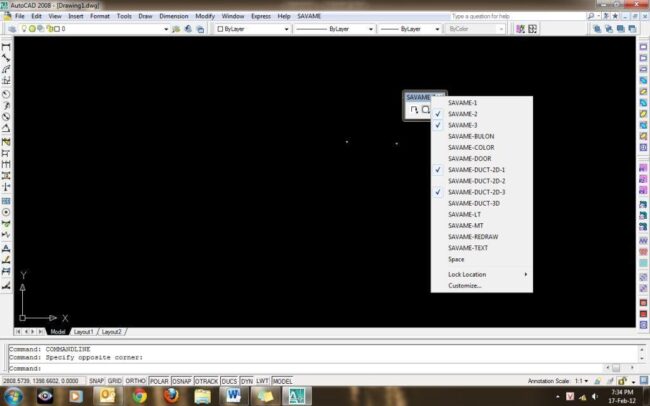Screen dimensions: 650x406
Task: Expand the layer dropdown showing layer 0
Action: click(x=166, y=29)
